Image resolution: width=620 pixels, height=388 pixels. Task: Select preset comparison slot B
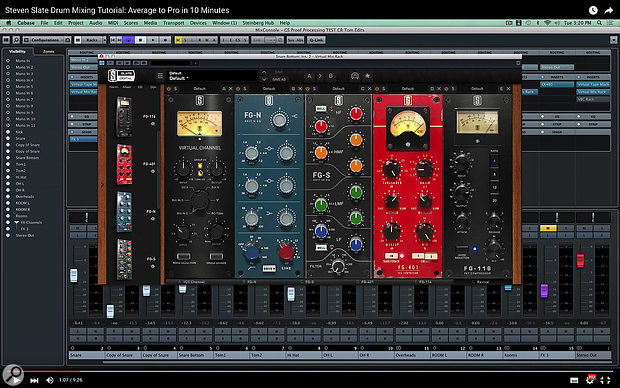pos(331,76)
